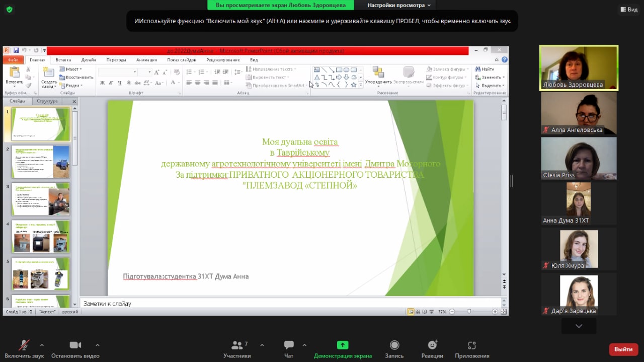The width and height of the screenshot is (644, 362).
Task: Open participants arrow menu beside Участники
Action: point(262,345)
